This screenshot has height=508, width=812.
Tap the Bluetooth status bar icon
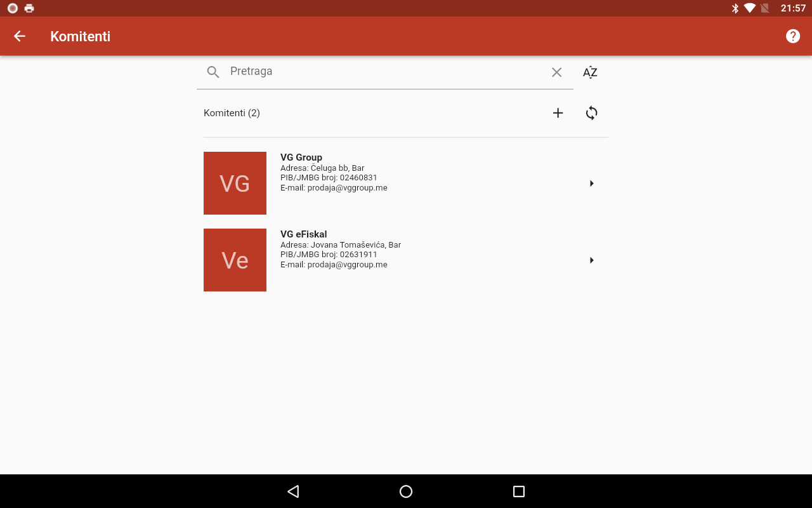(734, 8)
